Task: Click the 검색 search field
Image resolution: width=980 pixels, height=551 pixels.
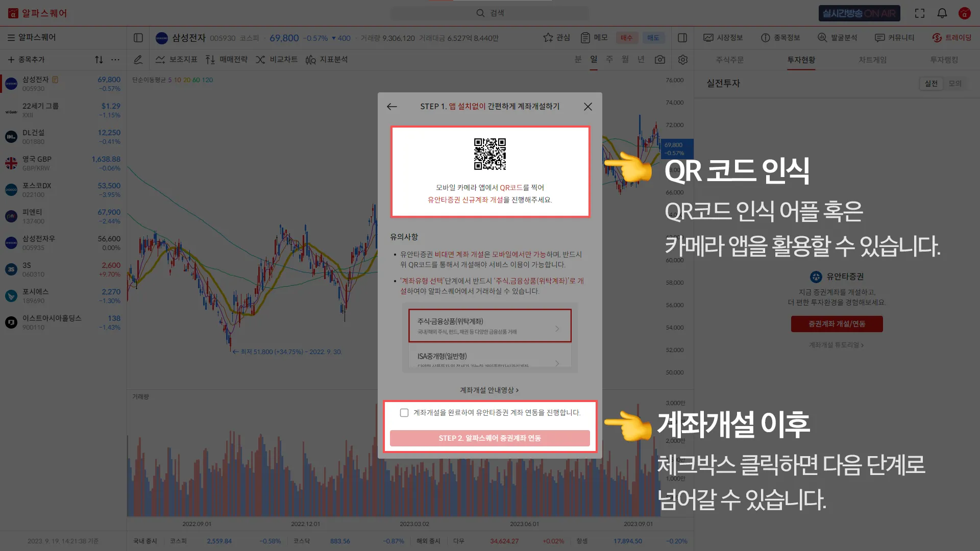Action: click(x=490, y=13)
